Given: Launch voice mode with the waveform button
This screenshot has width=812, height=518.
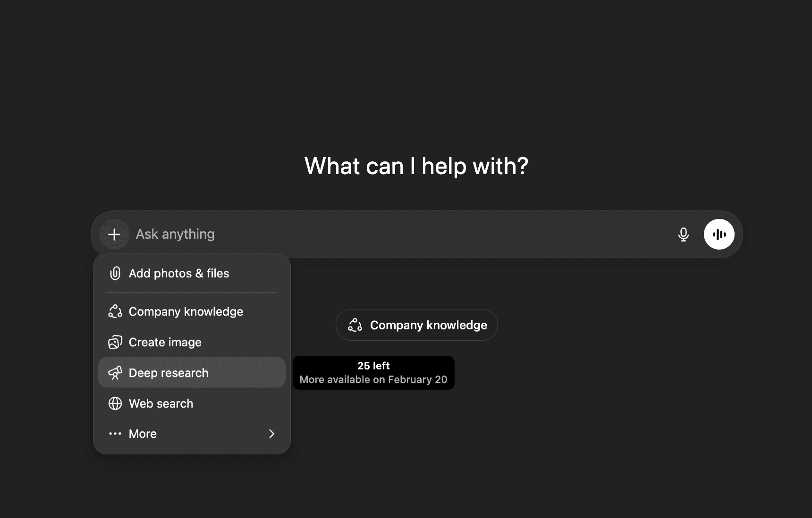Looking at the screenshot, I should (719, 234).
